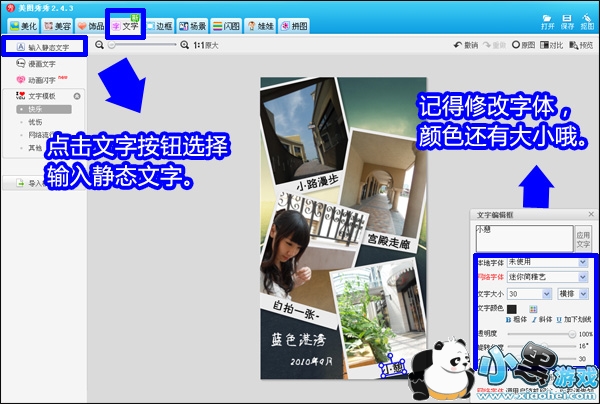Go to the 边框 frames tab
This screenshot has height=404, width=600.
point(159,26)
